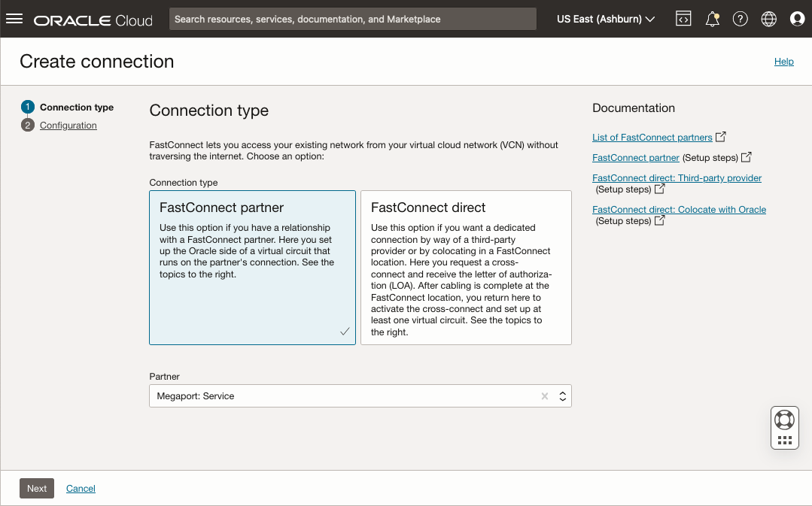Viewport: 812px width, 506px height.
Task: Open FastConnect direct: Colocate with Oracle link
Action: pyautogui.click(x=679, y=210)
